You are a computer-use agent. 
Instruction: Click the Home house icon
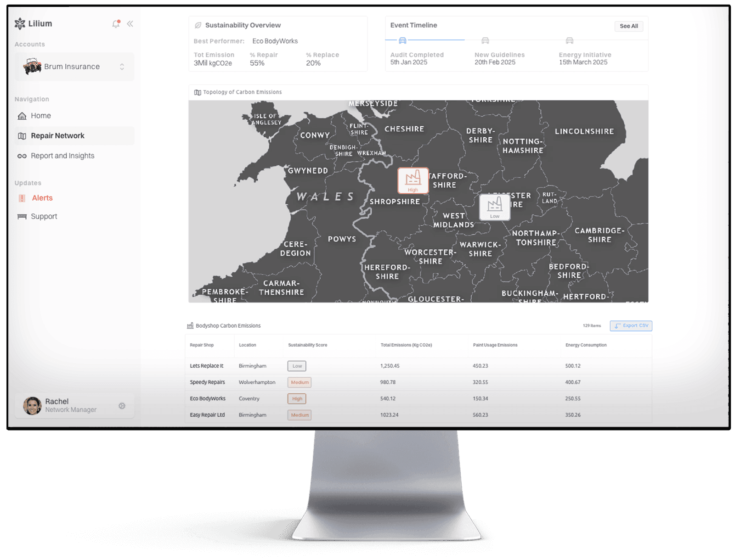[x=22, y=116]
